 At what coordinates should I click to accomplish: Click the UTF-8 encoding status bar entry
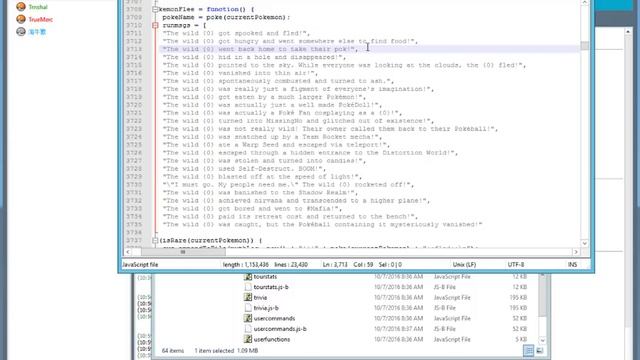(516, 264)
